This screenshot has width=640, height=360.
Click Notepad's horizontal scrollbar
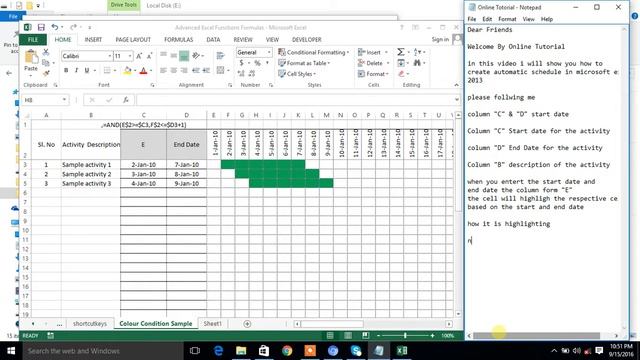(536, 336)
